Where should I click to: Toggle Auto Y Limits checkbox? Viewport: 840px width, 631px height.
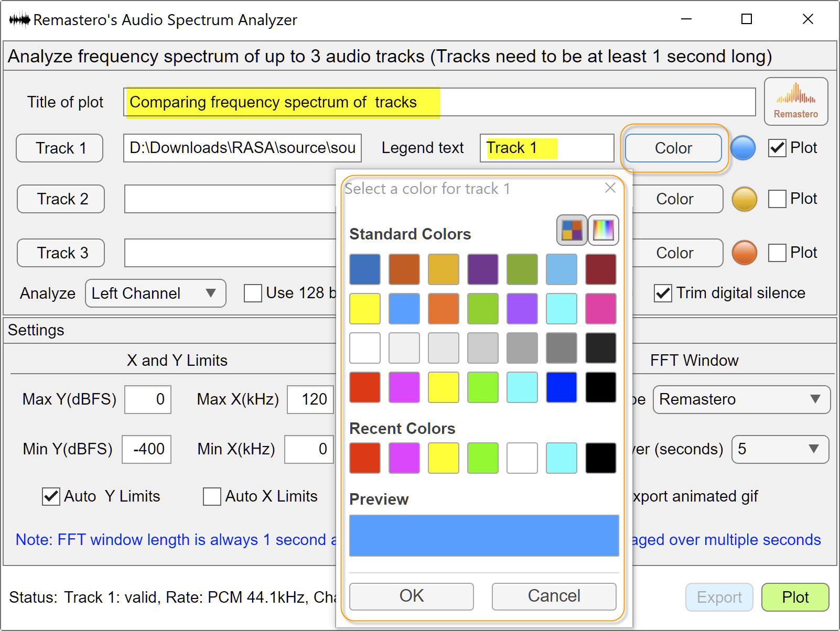tap(51, 496)
